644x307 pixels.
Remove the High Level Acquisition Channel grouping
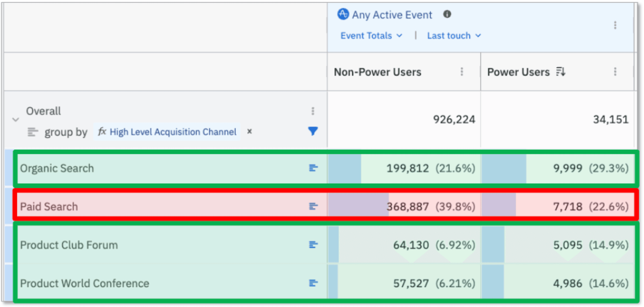249,131
